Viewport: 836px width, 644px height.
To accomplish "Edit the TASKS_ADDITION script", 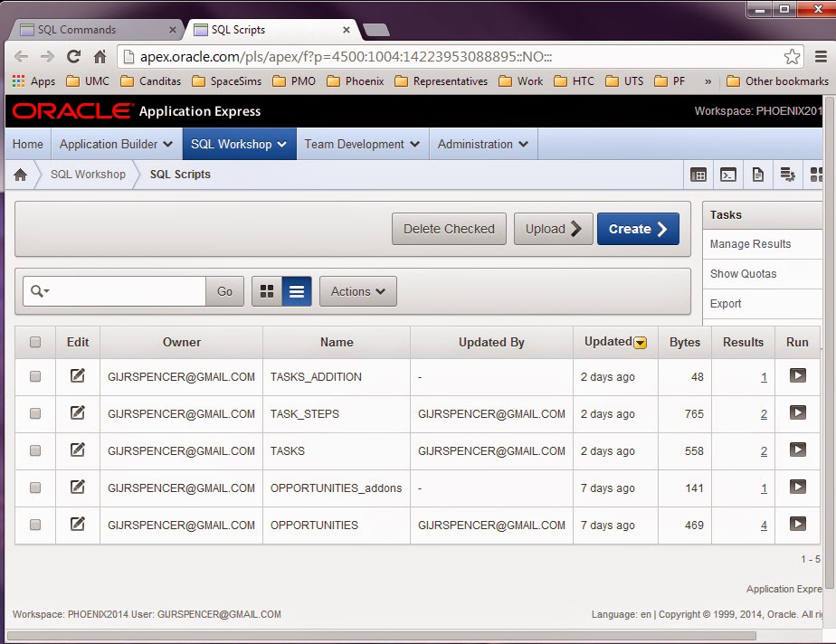I will [78, 375].
